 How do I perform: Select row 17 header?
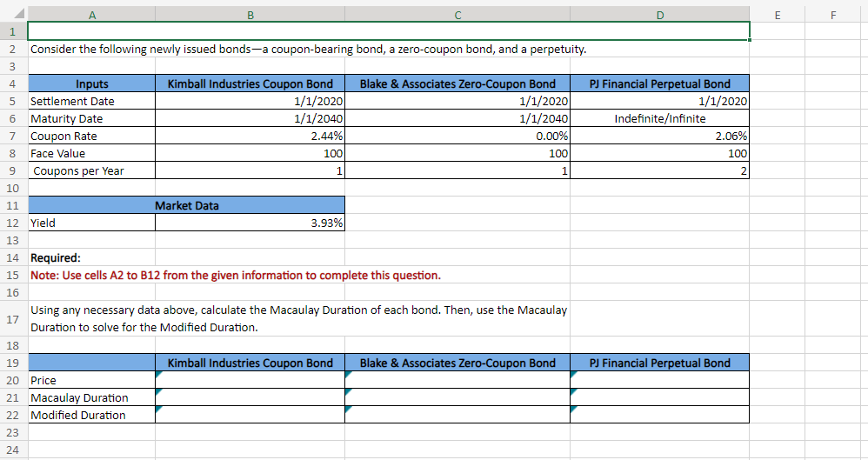tap(13, 319)
